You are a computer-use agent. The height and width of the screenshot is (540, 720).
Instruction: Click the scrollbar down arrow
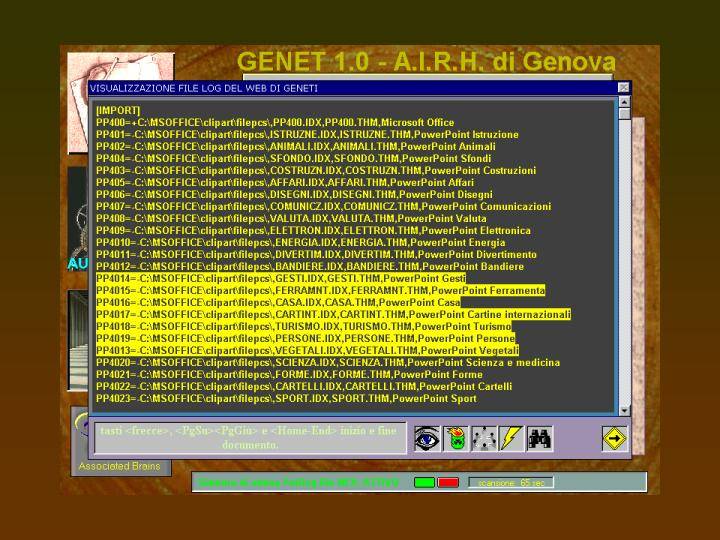click(x=624, y=410)
